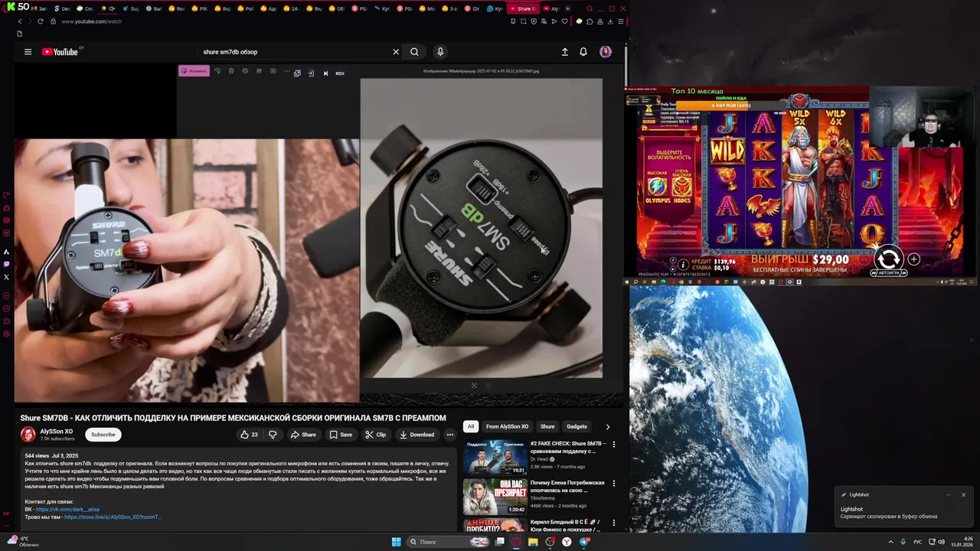980x551 pixels.
Task: Open the YouTube upload/create icon
Action: pyautogui.click(x=565, y=52)
